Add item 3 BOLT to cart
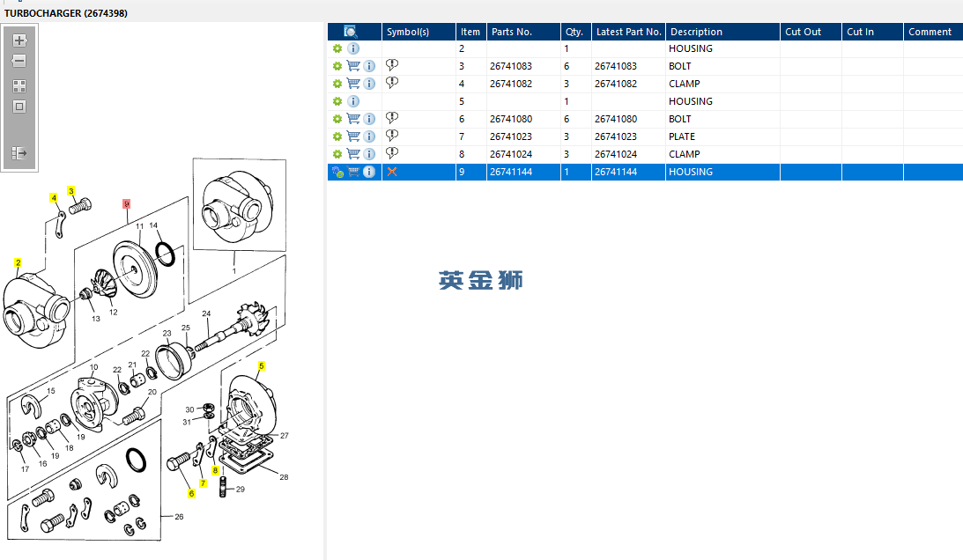Viewport: 963px width, 560px height. point(353,66)
